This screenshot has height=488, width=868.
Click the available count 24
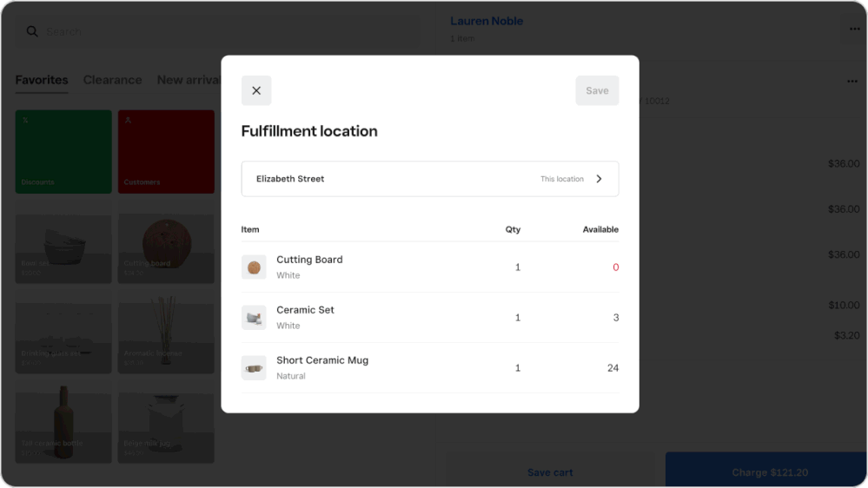coord(613,368)
